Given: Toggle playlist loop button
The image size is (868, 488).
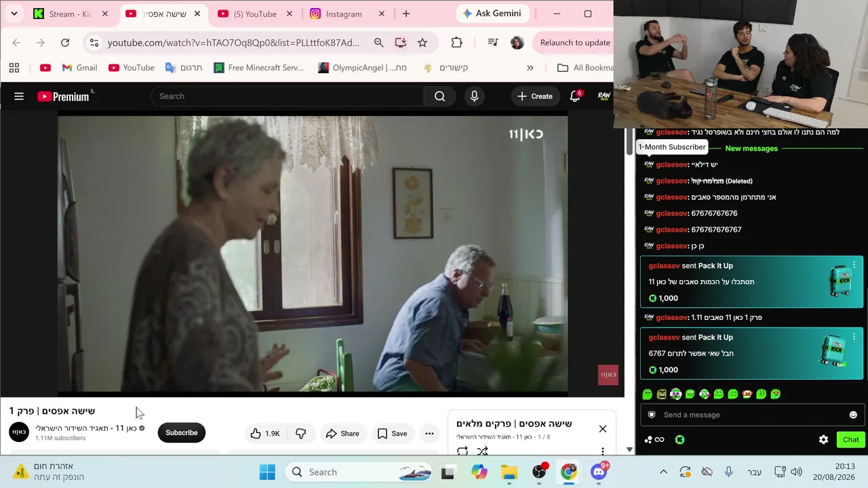Looking at the screenshot, I should (x=462, y=451).
